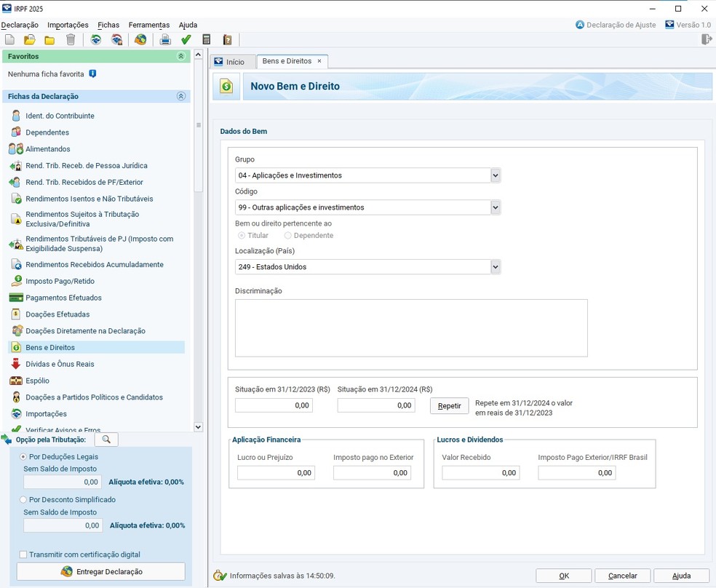Viewport: 716px width, 588px height.
Task: Select the Dependente radio button
Action: [x=287, y=236]
